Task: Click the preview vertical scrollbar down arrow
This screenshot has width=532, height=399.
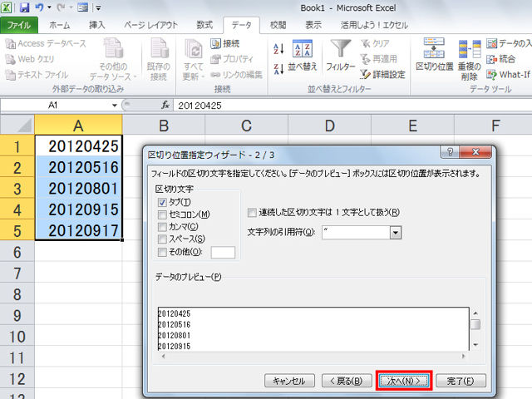Action: click(475, 345)
